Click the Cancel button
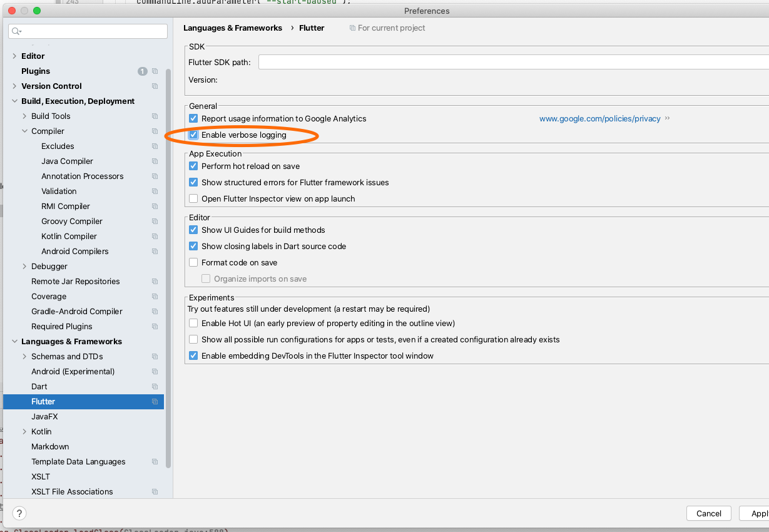 coord(708,513)
